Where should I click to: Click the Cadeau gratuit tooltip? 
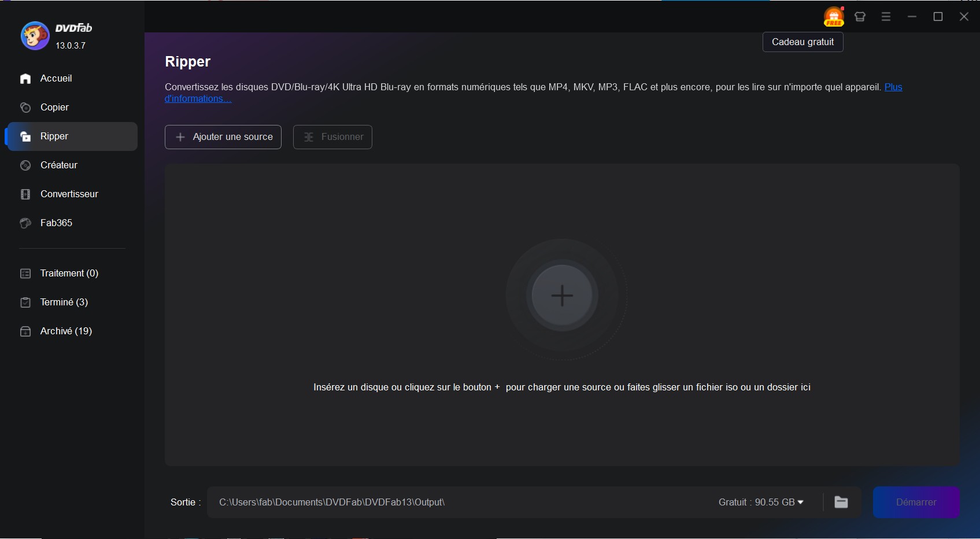803,42
